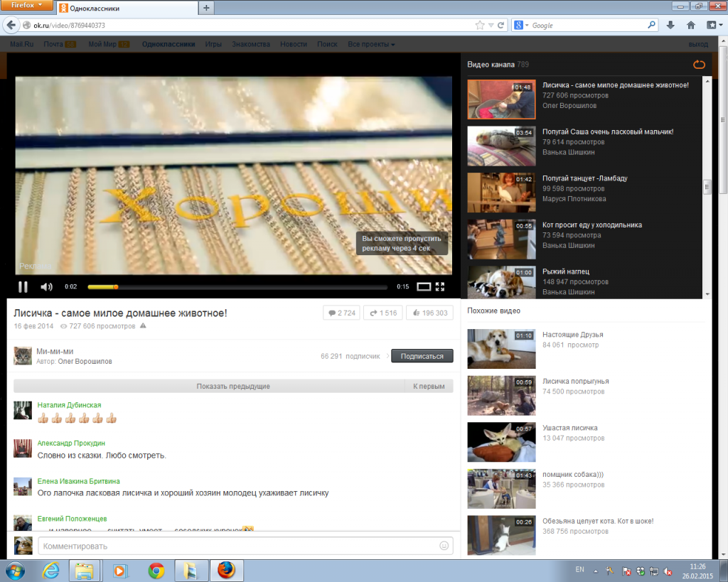Viewport: 728px width, 582px height.
Task: Open author Олег Ворошилов profile link
Action: (x=85, y=362)
